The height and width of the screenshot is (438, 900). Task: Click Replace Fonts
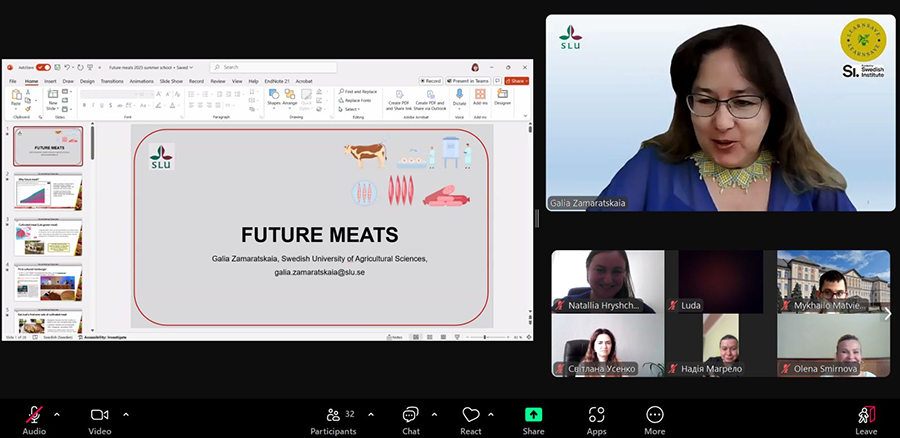point(355,100)
